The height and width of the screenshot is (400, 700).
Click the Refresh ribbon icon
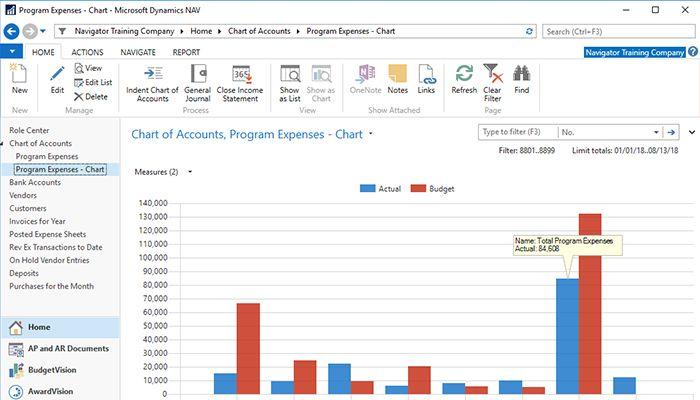(x=464, y=74)
